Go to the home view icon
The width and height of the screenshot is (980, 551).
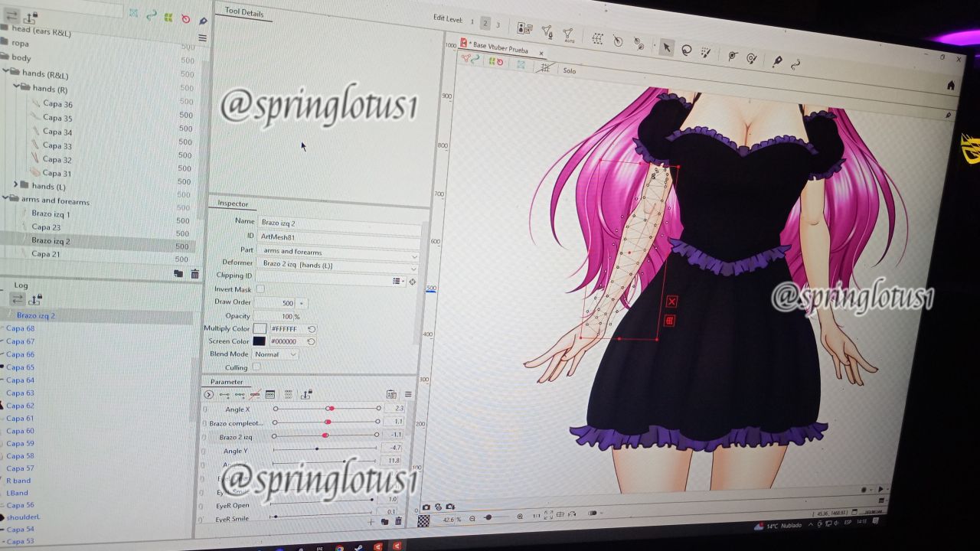tap(951, 85)
